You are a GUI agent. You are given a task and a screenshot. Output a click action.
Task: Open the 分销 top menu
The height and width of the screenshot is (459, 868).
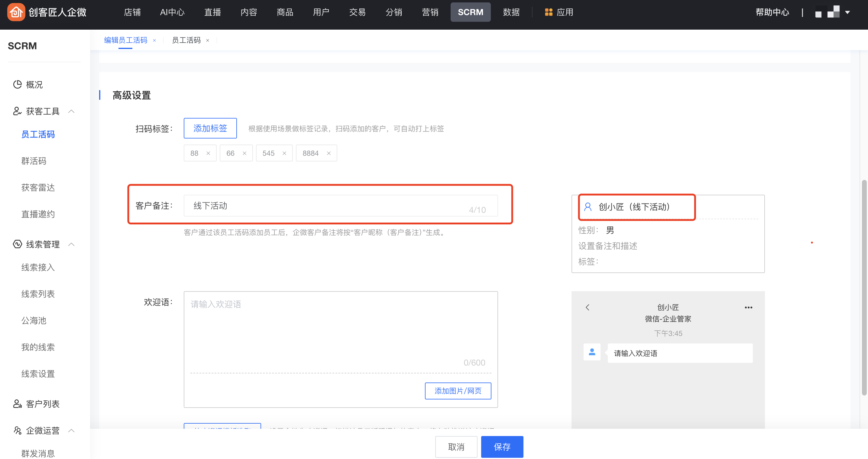pos(394,12)
